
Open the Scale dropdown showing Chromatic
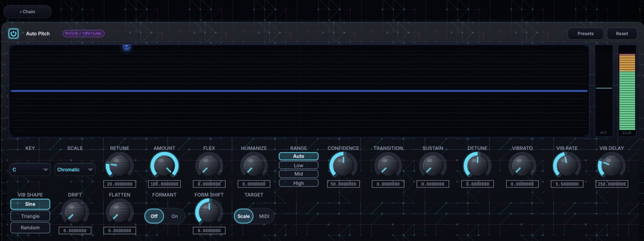click(75, 169)
